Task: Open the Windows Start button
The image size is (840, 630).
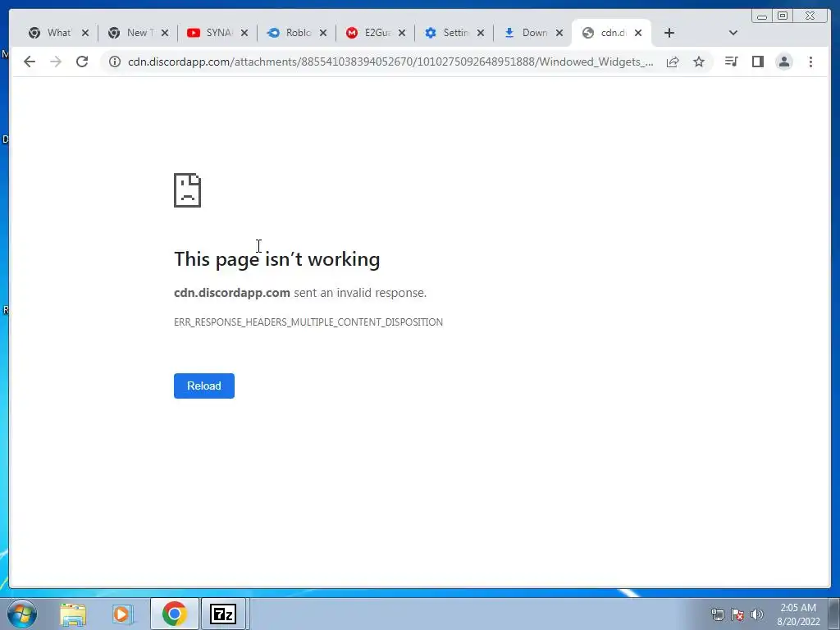Action: [22, 614]
